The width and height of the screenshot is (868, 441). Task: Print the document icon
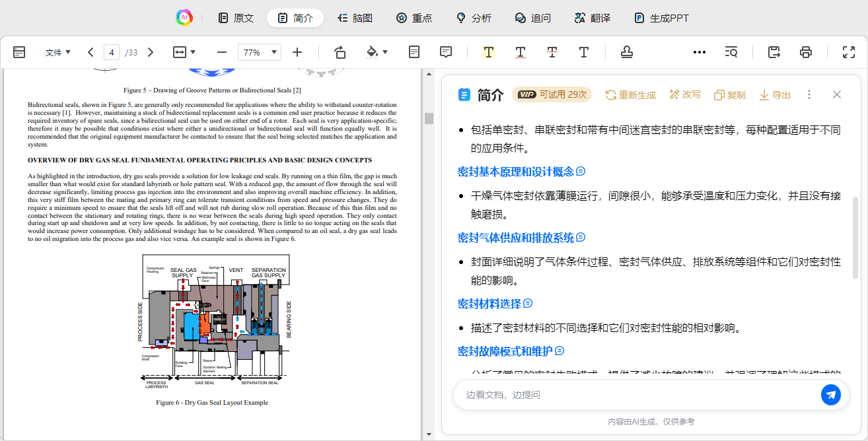(806, 52)
